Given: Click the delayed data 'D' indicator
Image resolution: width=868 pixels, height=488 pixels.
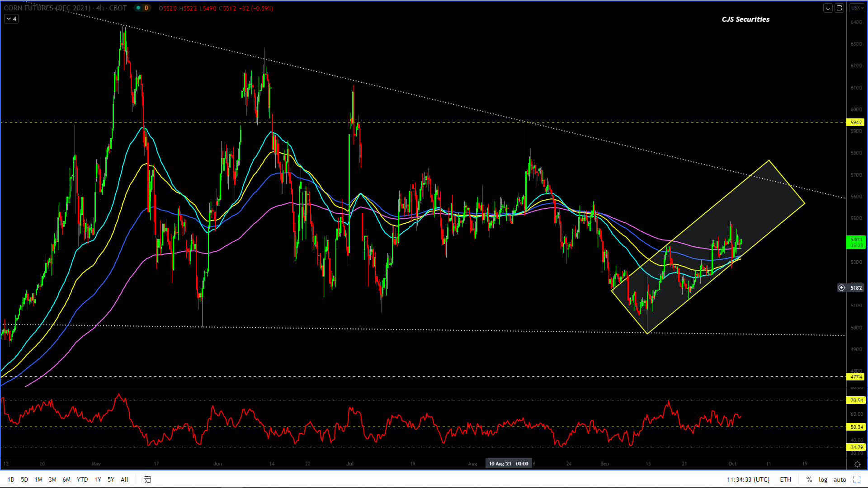Looking at the screenshot, I should point(146,8).
